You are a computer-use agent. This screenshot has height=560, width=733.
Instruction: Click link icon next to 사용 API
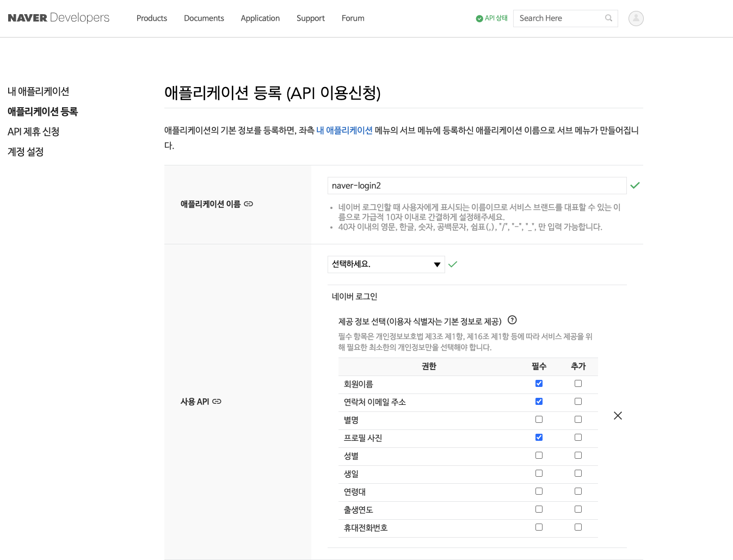tap(217, 402)
